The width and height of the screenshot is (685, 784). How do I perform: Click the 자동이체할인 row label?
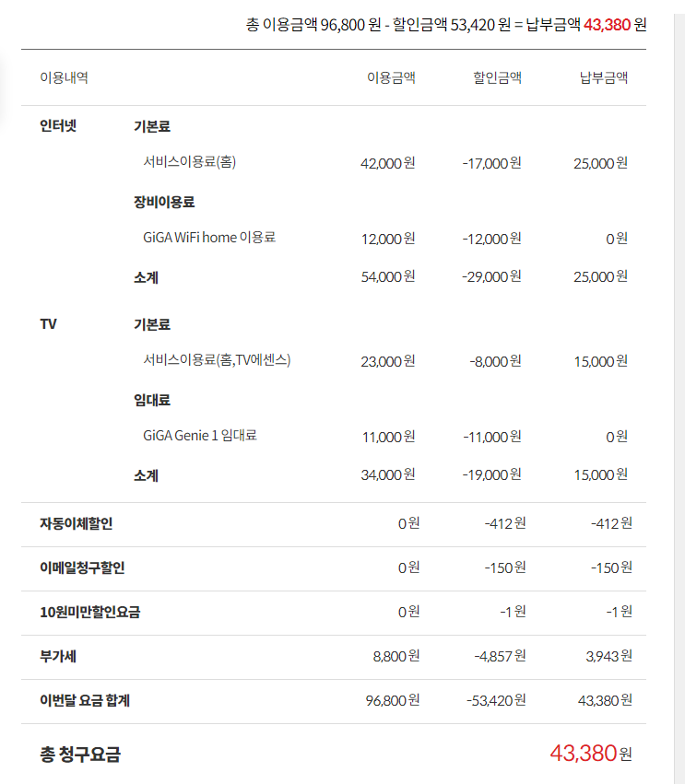(x=77, y=523)
